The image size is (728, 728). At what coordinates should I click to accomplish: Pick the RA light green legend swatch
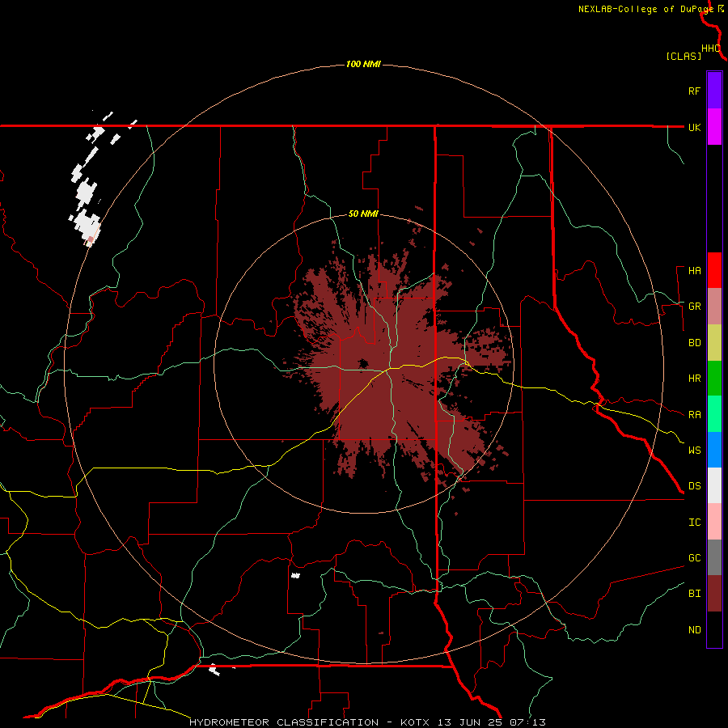click(714, 414)
